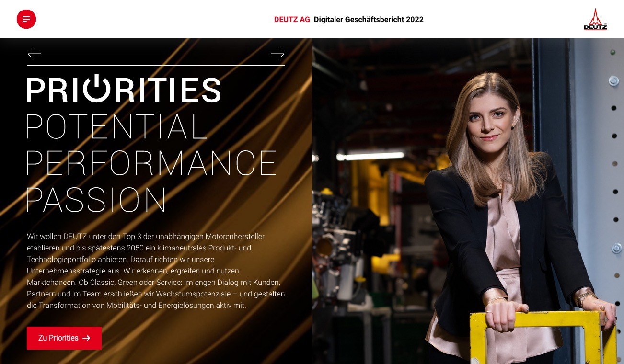Advance to next slide with right arrow
The height and width of the screenshot is (364, 624).
277,54
